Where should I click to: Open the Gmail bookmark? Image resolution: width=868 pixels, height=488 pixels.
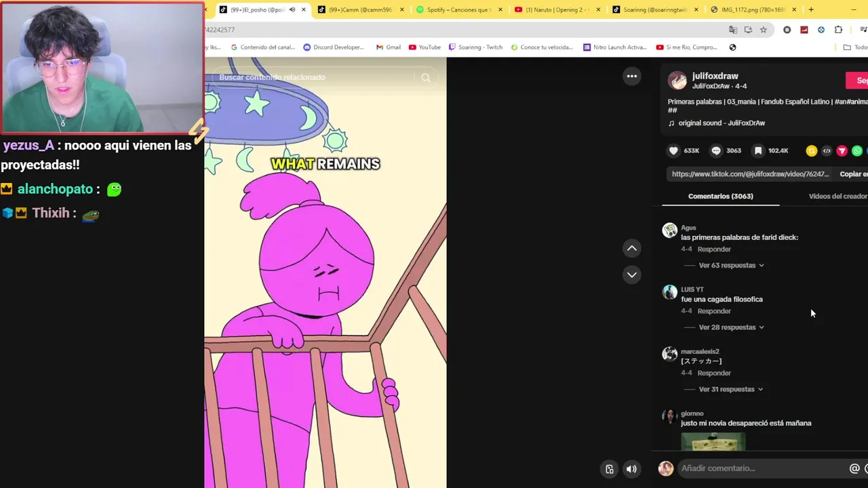388,47
